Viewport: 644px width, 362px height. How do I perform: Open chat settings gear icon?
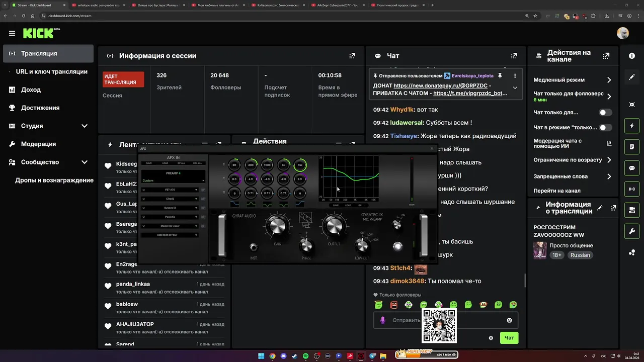point(491,338)
